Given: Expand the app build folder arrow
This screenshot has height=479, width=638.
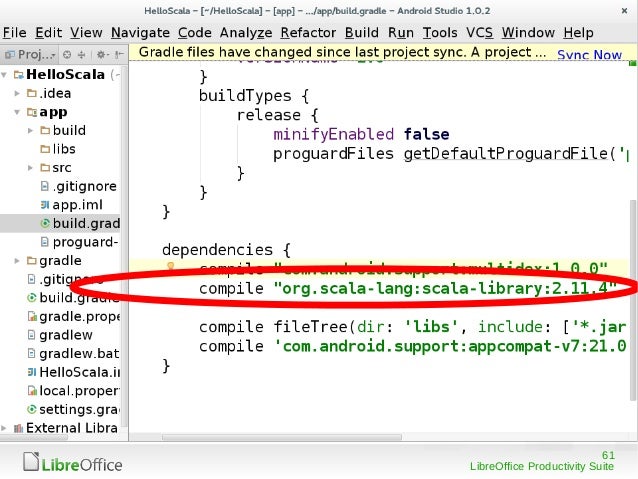Looking at the screenshot, I should [30, 131].
